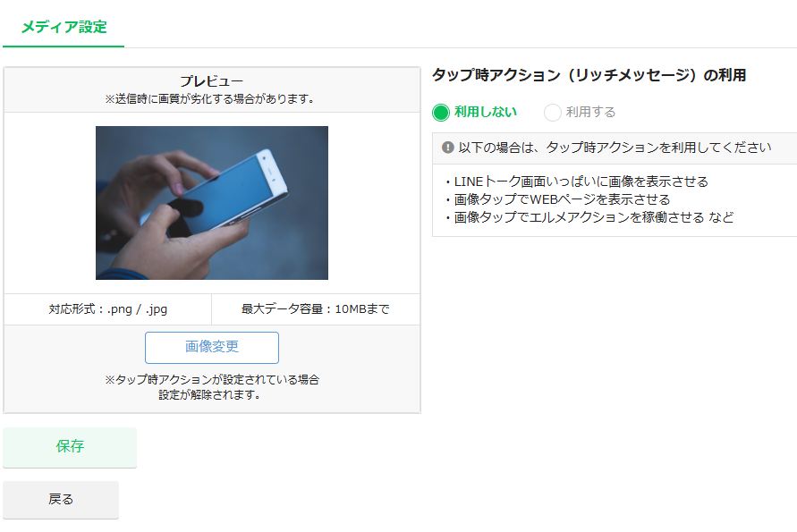The image size is (797, 532).
Task: Click the 保存 button
Action: click(x=70, y=447)
